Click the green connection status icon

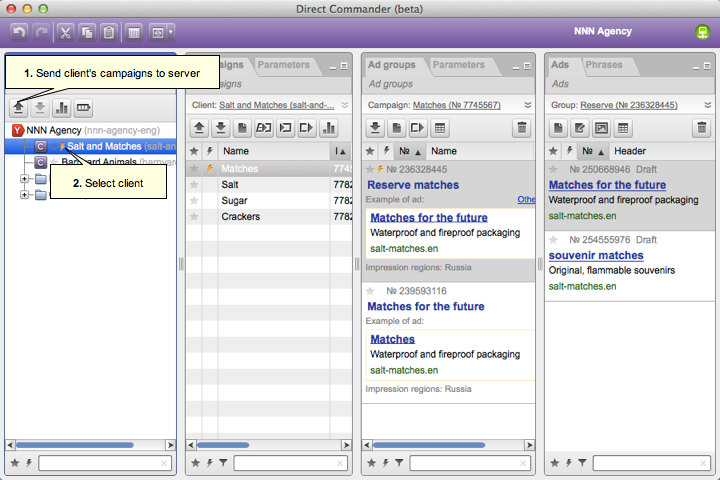pos(702,32)
